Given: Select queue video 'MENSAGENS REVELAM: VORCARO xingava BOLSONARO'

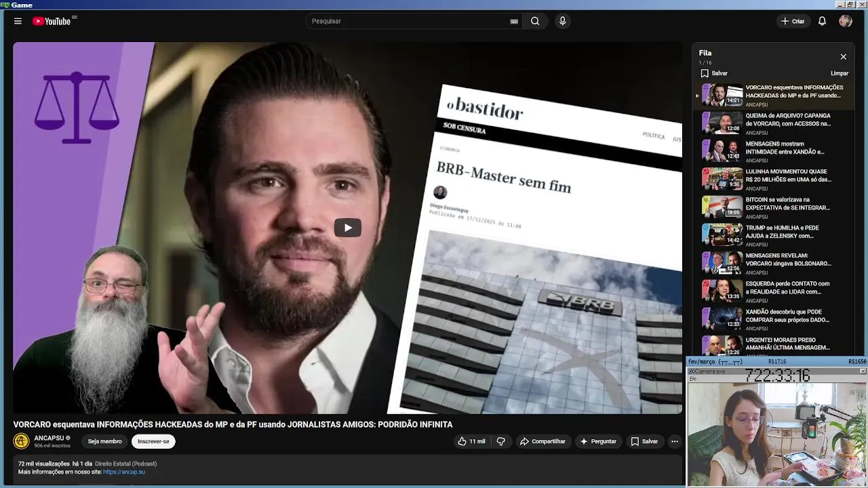Looking at the screenshot, I should coord(773,263).
